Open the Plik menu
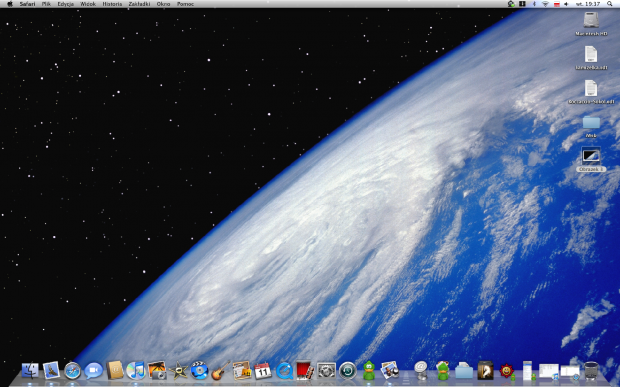 click(x=46, y=4)
